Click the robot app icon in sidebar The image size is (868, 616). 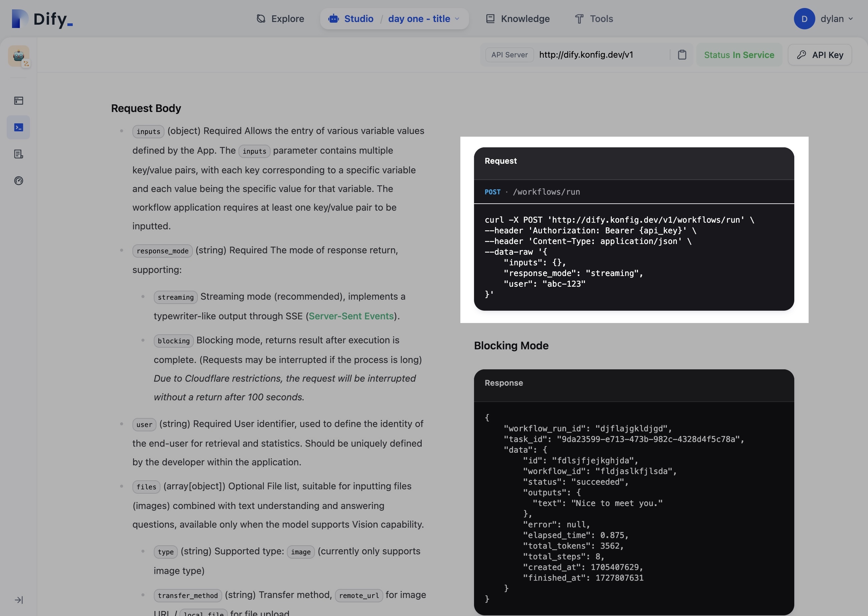(x=19, y=56)
